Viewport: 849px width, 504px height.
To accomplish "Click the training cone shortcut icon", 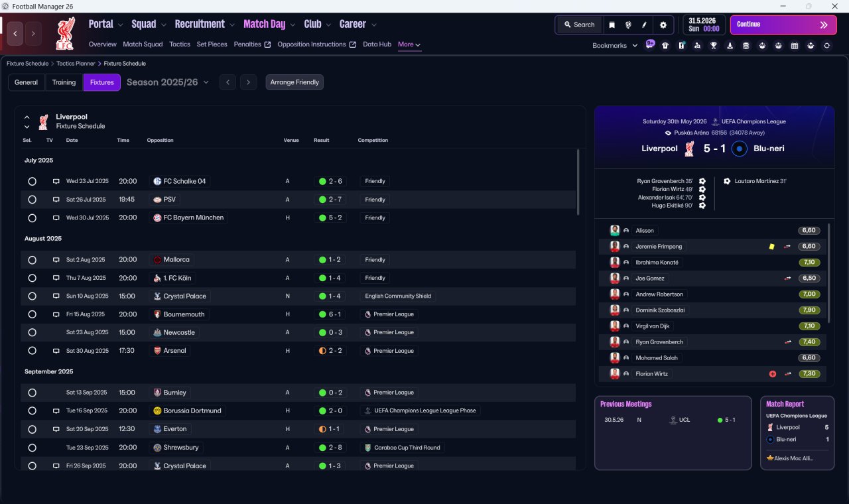I will 730,46.
